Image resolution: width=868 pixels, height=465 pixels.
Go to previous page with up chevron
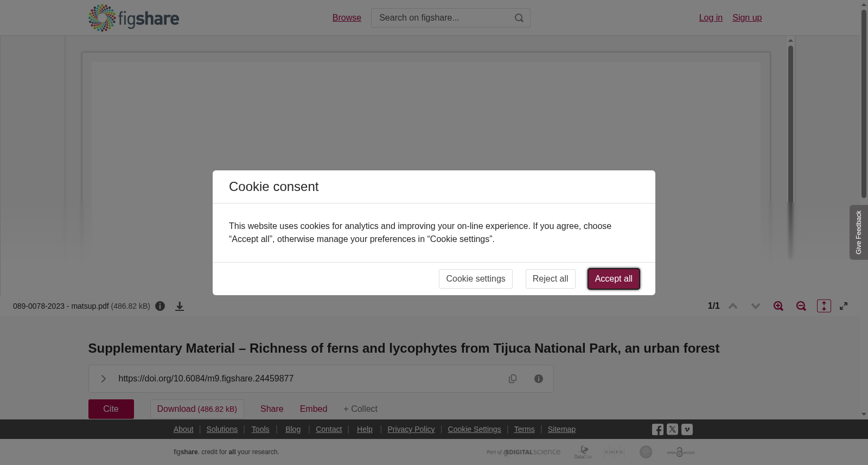click(x=733, y=306)
